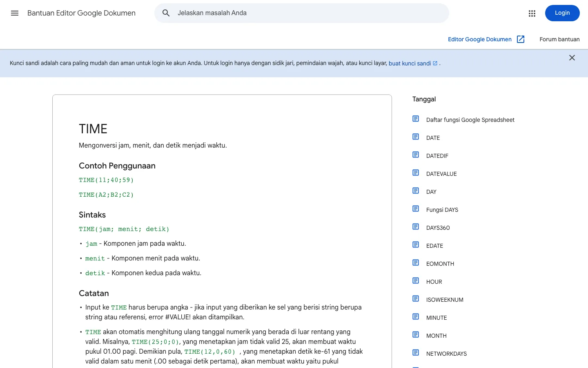The height and width of the screenshot is (368, 588).
Task: Go to Forum bantuan
Action: pos(559,39)
